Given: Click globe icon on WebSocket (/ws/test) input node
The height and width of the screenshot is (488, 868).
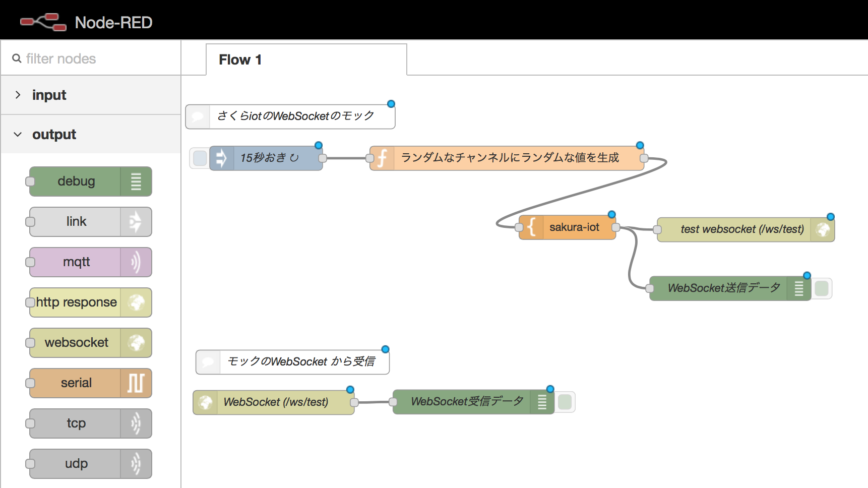Looking at the screenshot, I should (205, 402).
